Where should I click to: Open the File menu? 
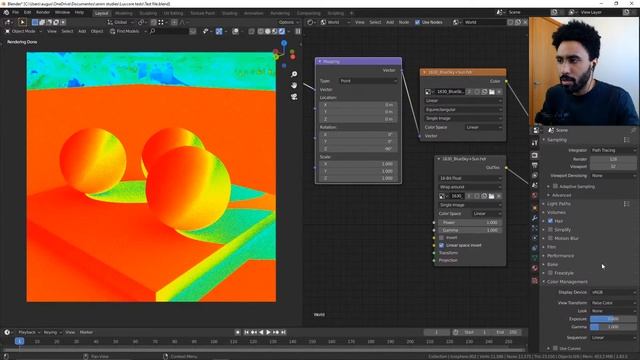click(x=15, y=13)
